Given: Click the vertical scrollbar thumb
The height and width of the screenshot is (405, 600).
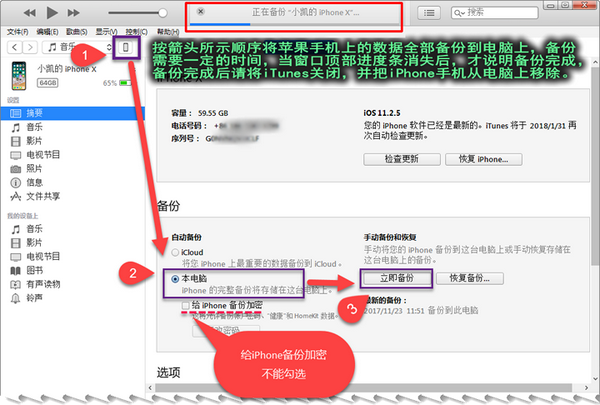Looking at the screenshot, I should [595, 165].
